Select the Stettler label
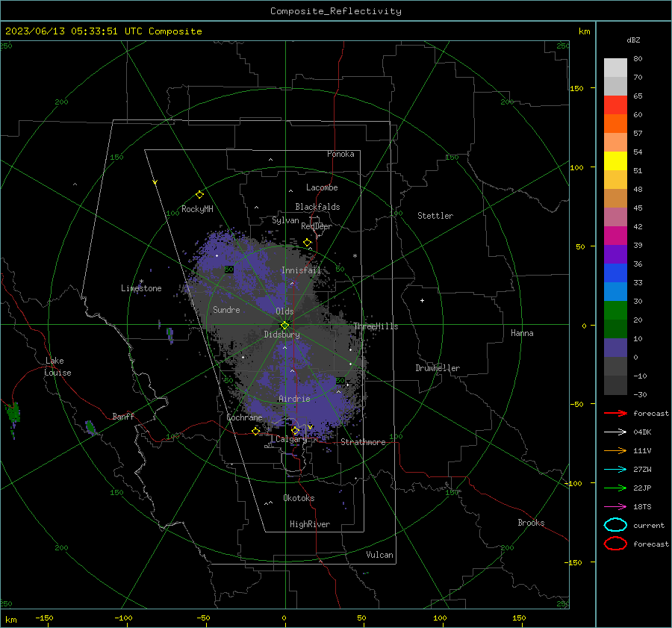This screenshot has width=672, height=628. tap(435, 216)
